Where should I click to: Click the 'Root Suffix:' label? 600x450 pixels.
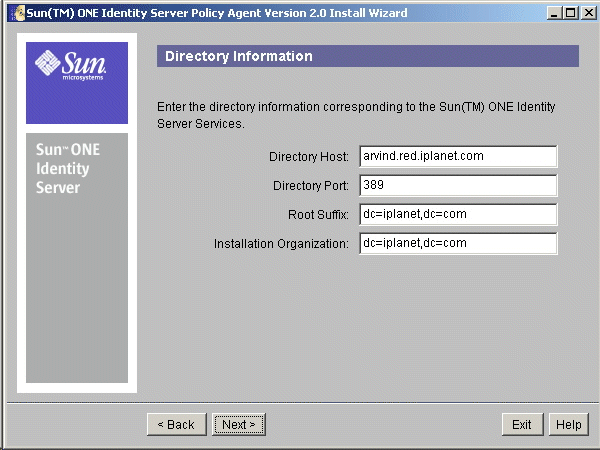[318, 215]
